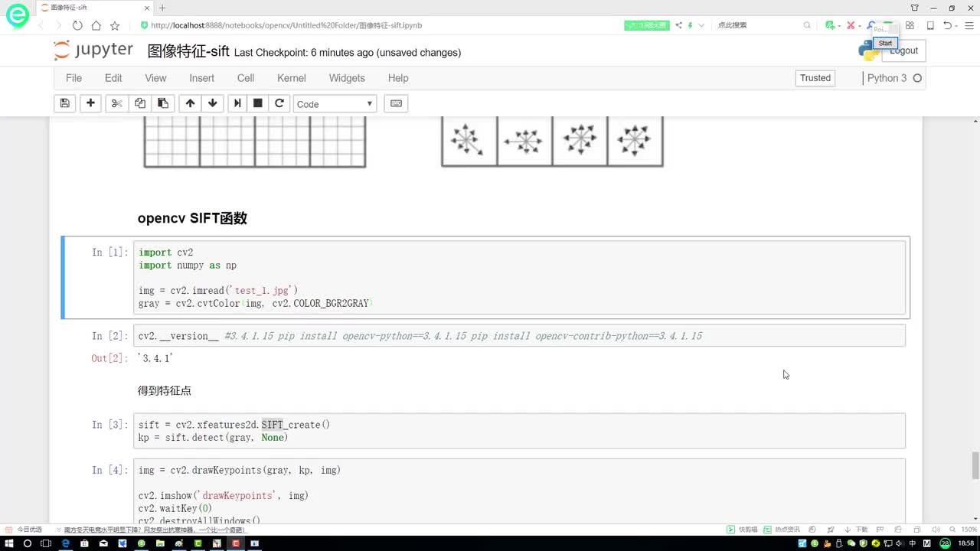Click the 得到特征点 text
The image size is (980, 551).
tap(165, 390)
